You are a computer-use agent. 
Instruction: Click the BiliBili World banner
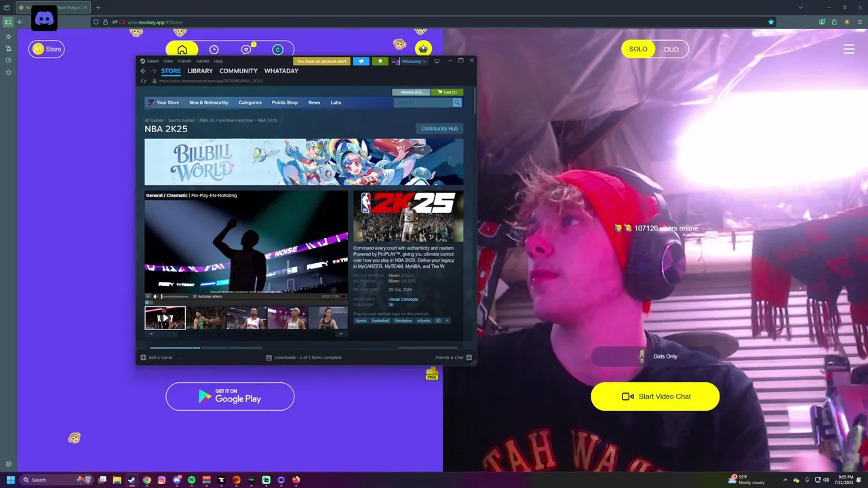pyautogui.click(x=304, y=161)
